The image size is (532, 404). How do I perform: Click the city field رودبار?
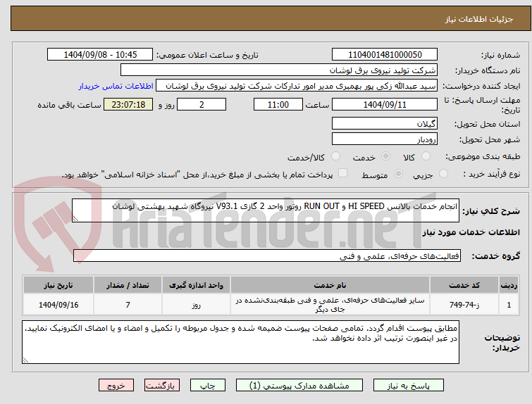point(385,139)
